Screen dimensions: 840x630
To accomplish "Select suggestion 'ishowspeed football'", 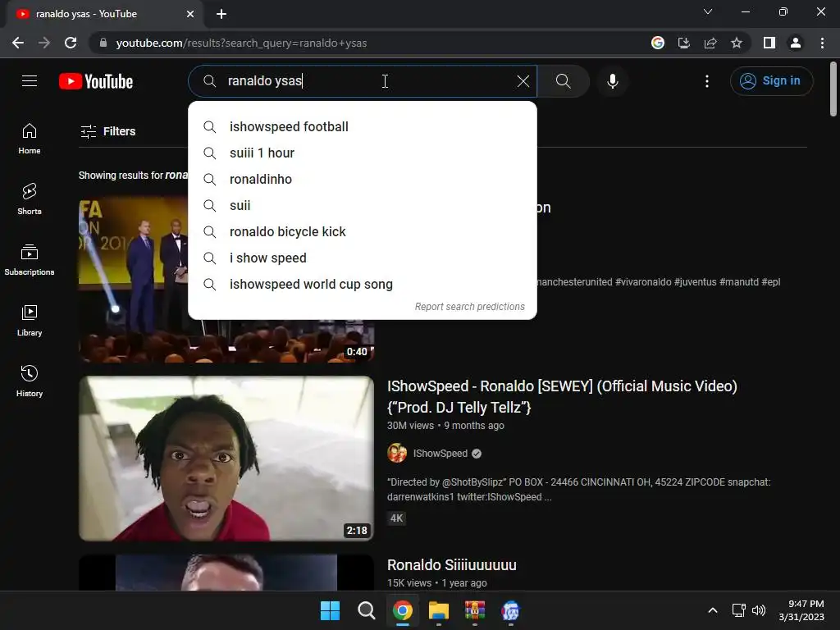I will point(363,127).
